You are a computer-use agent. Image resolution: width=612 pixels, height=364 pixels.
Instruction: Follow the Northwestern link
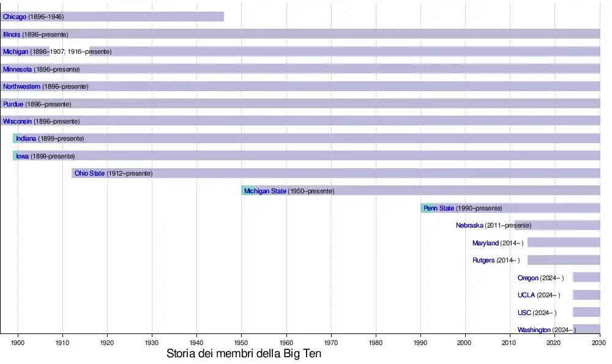pyautogui.click(x=21, y=86)
